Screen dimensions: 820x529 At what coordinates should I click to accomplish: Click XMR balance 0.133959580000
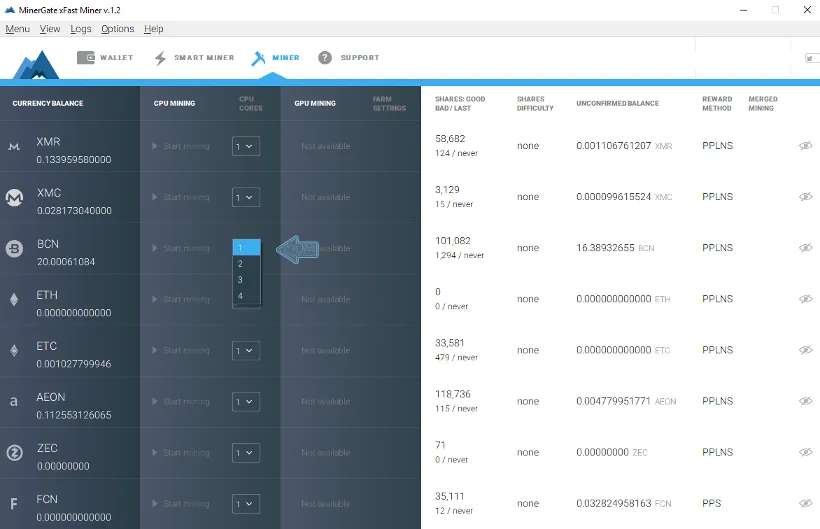74,159
